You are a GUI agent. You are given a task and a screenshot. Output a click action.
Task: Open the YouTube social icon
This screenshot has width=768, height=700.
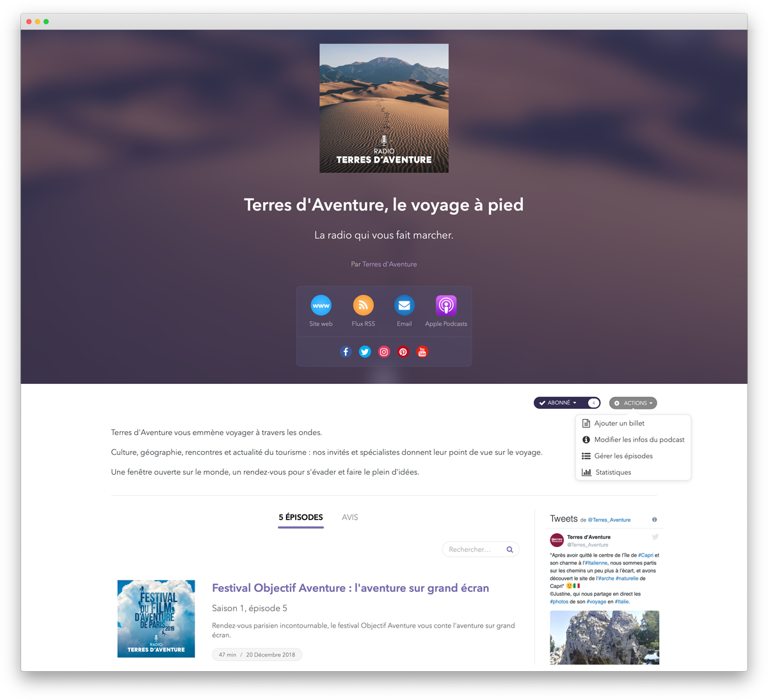pyautogui.click(x=422, y=352)
